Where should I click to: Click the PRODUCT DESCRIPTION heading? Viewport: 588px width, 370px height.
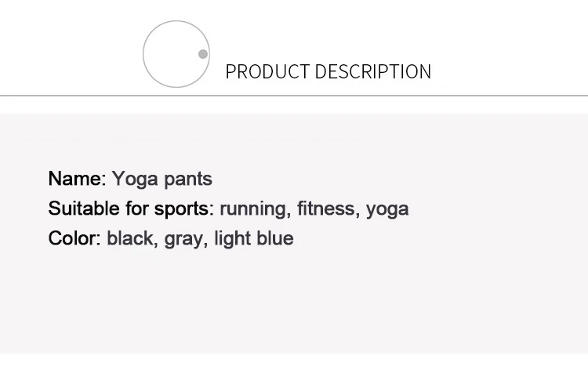pyautogui.click(x=328, y=72)
